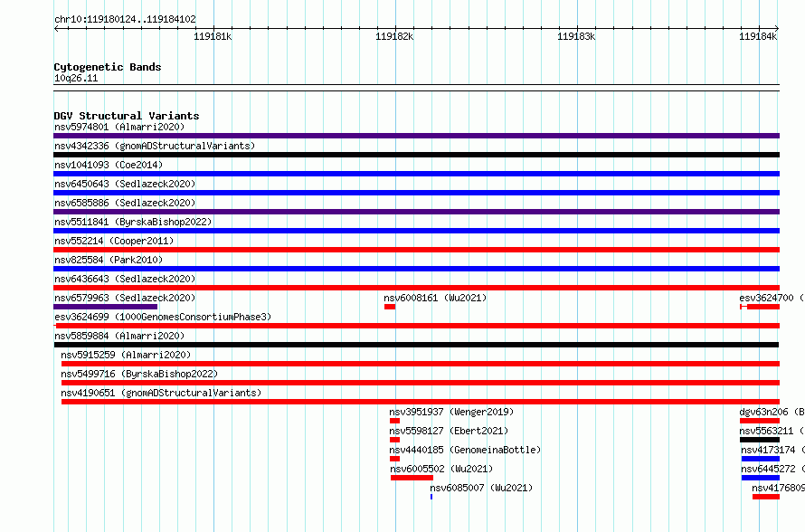Click the left arrow end of ruler
The width and height of the screenshot is (805, 532).
pos(56,29)
